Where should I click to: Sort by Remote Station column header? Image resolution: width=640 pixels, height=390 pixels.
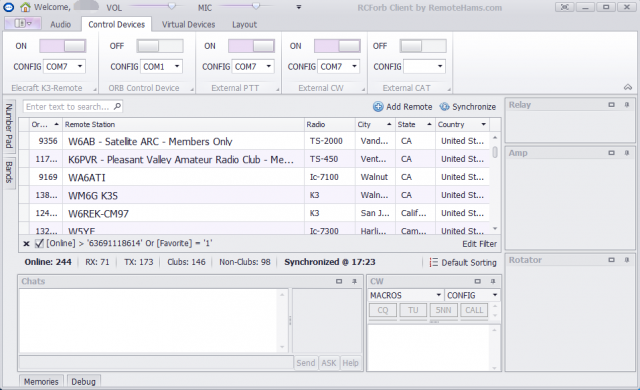(x=183, y=124)
